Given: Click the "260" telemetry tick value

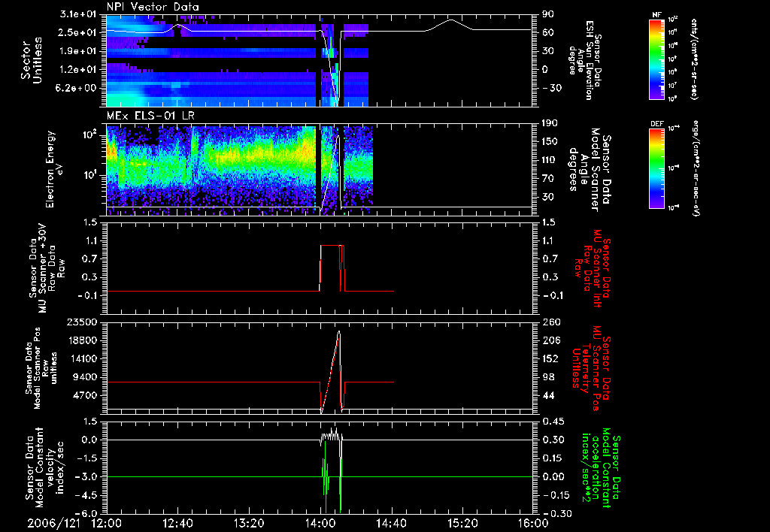Looking at the screenshot, I should click(551, 322).
